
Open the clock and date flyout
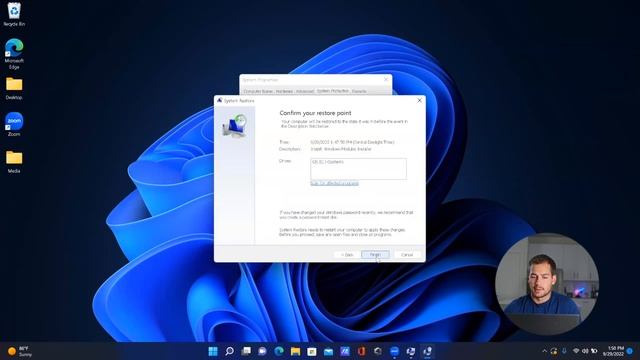click(x=613, y=351)
